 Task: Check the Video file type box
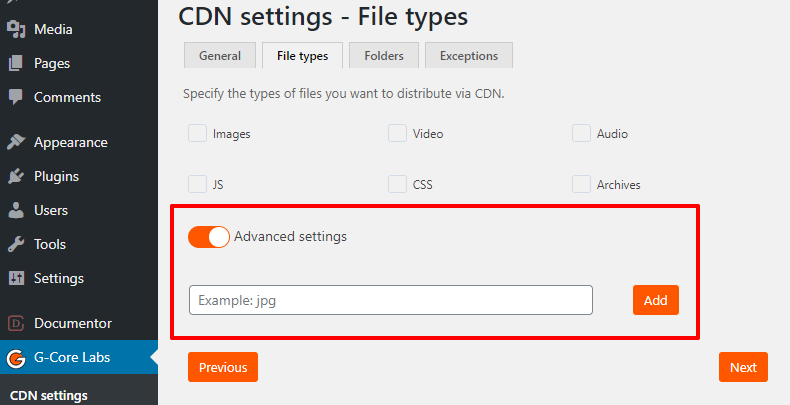click(397, 133)
